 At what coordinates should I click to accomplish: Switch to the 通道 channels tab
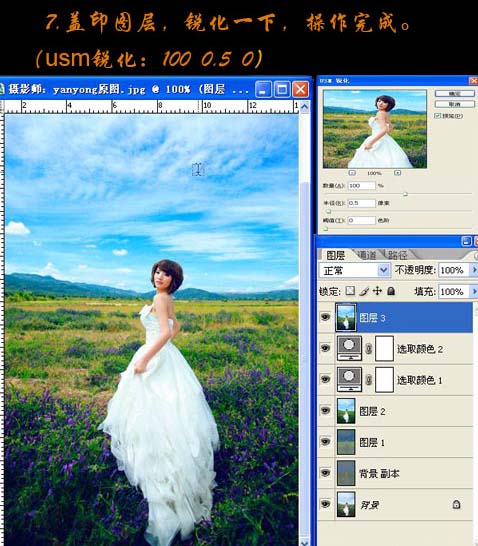click(367, 255)
